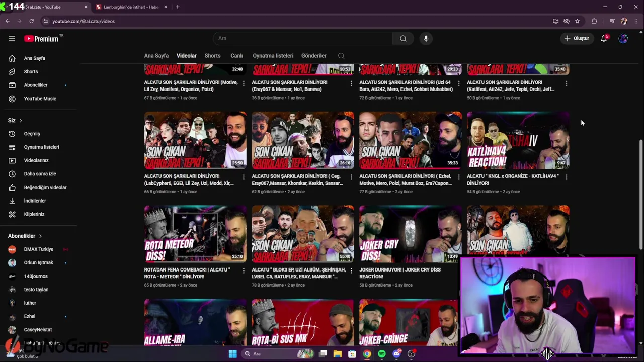Open OBS Studio from the taskbar
This screenshot has width=644, height=362.
tap(411, 354)
